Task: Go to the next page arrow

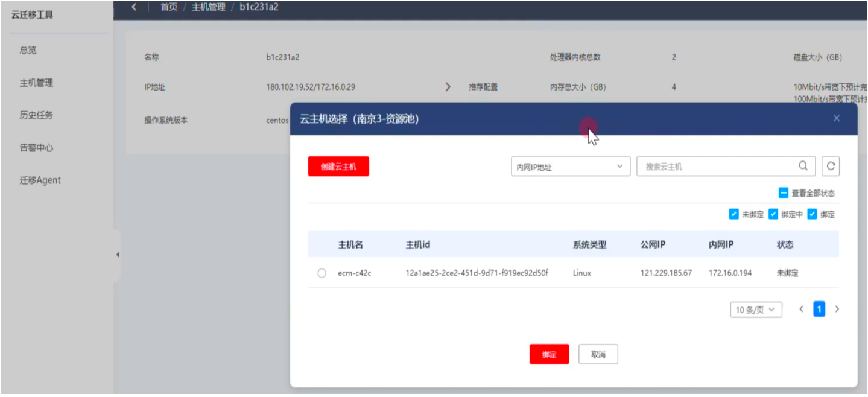Action: [x=837, y=310]
